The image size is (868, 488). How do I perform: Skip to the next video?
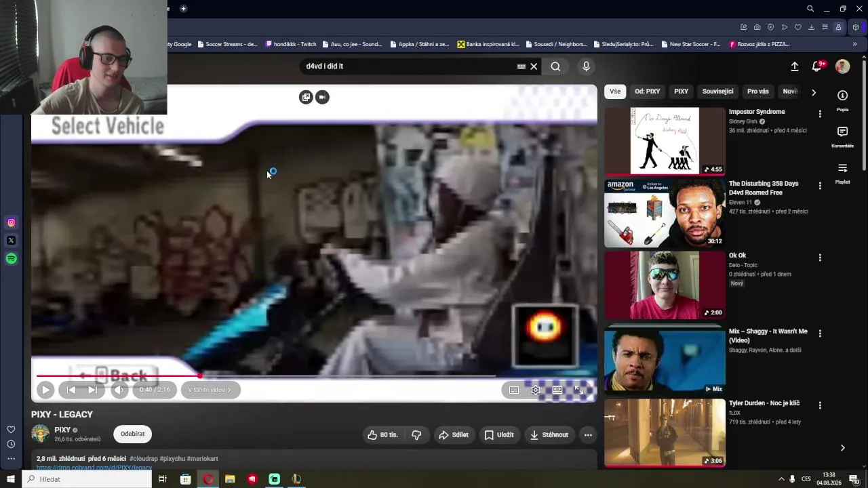pos(92,390)
